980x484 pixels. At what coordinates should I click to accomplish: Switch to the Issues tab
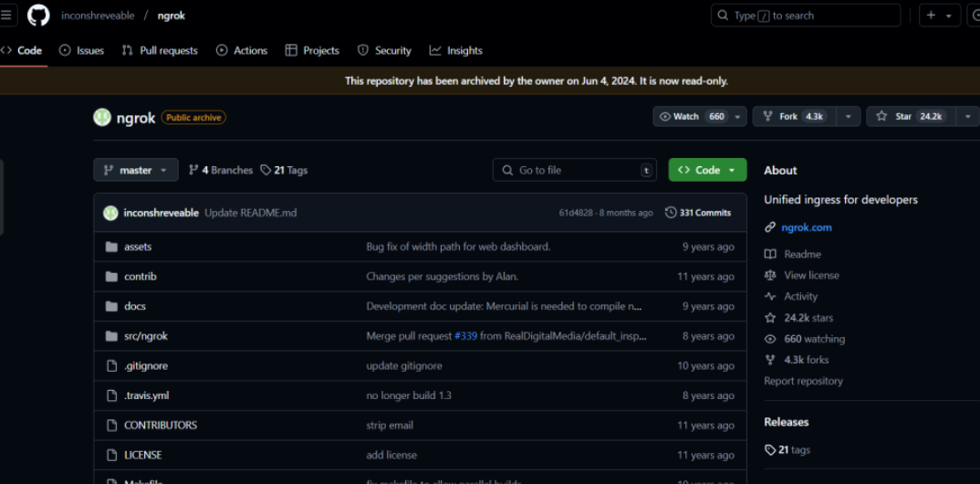tap(82, 50)
